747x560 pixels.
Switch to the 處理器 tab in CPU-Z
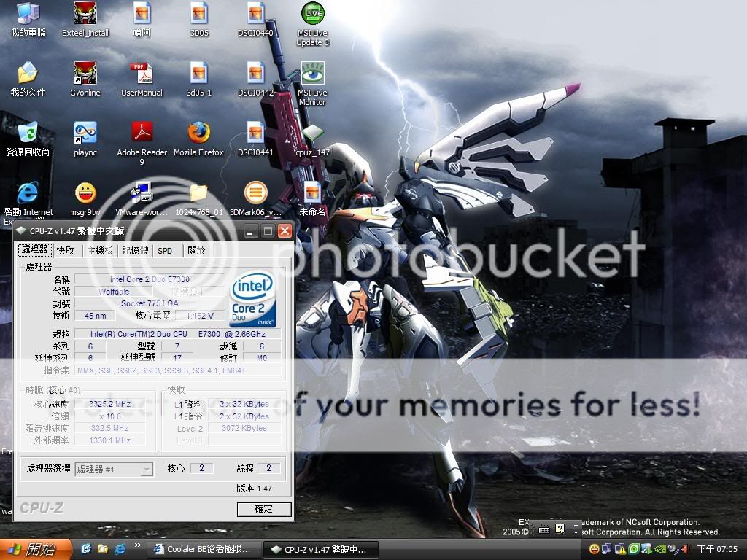click(x=35, y=249)
